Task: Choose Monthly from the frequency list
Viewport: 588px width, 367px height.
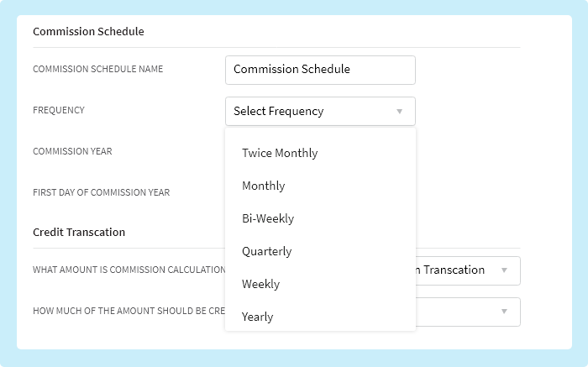Action: [264, 186]
